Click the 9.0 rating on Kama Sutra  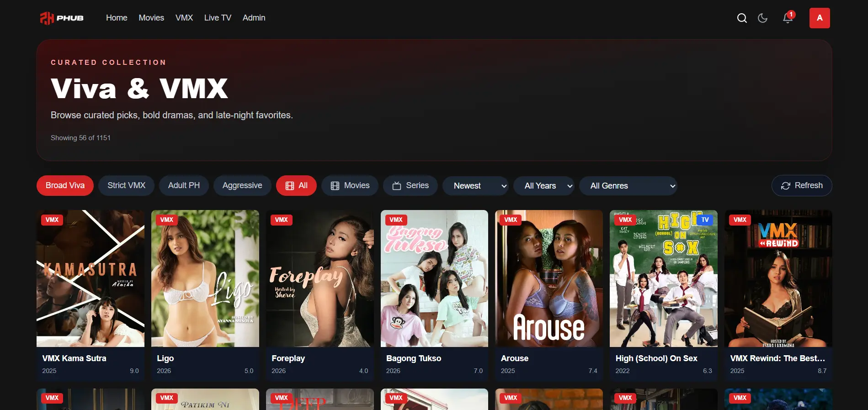tap(134, 371)
